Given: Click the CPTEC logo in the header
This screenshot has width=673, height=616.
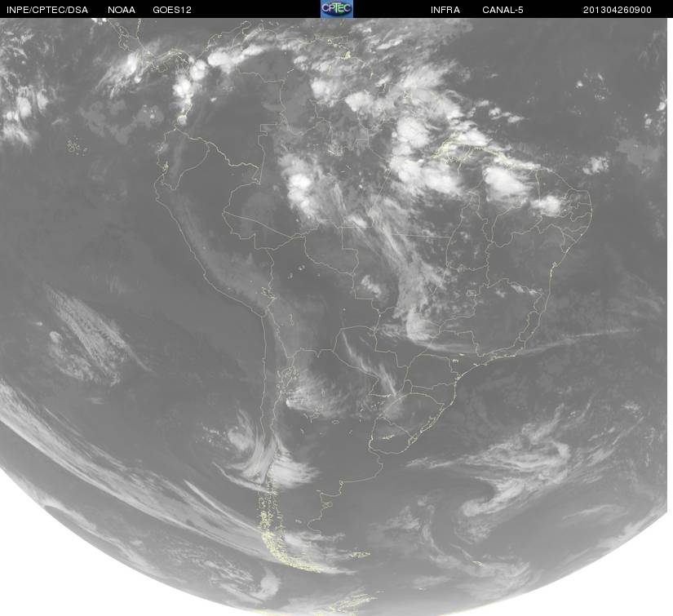Looking at the screenshot, I should [x=337, y=9].
